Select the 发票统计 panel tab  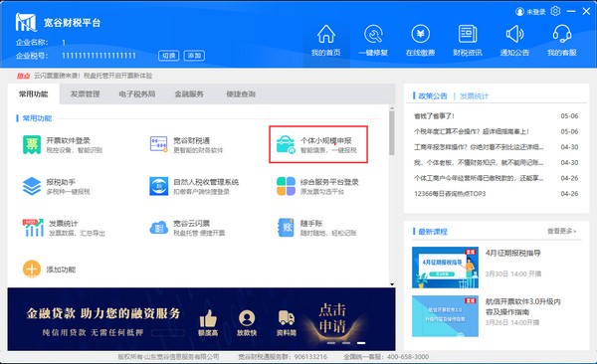(474, 95)
